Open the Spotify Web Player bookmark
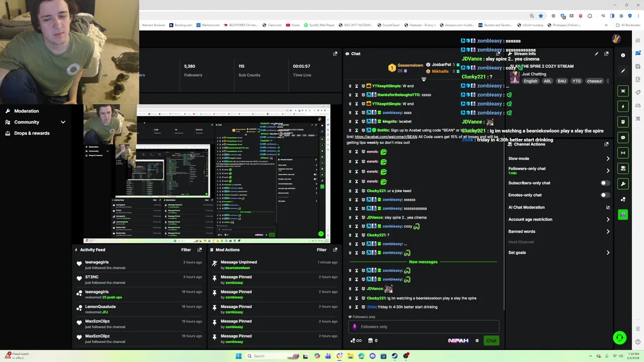644x362 pixels. (x=319, y=25)
